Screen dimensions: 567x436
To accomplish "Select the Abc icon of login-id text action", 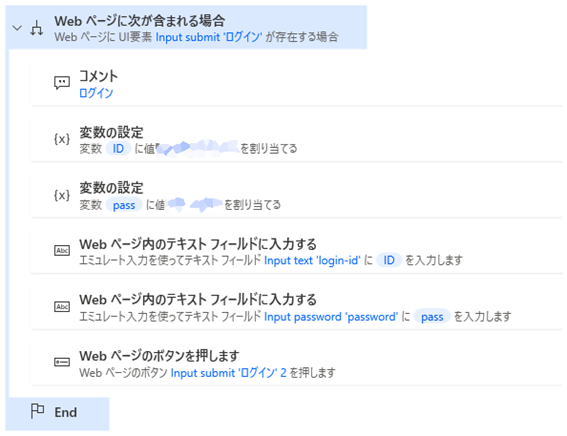I will click(x=62, y=250).
